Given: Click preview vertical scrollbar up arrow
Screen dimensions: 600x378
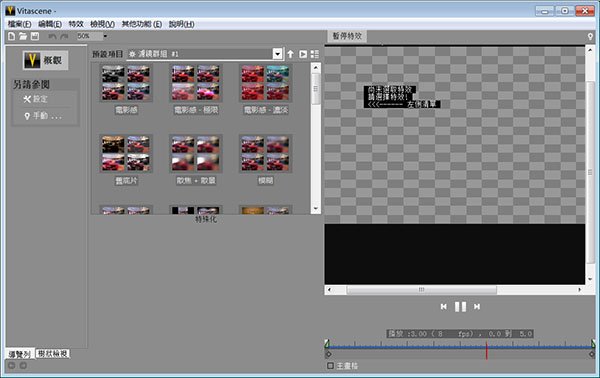Looking at the screenshot, I should pos(590,51).
